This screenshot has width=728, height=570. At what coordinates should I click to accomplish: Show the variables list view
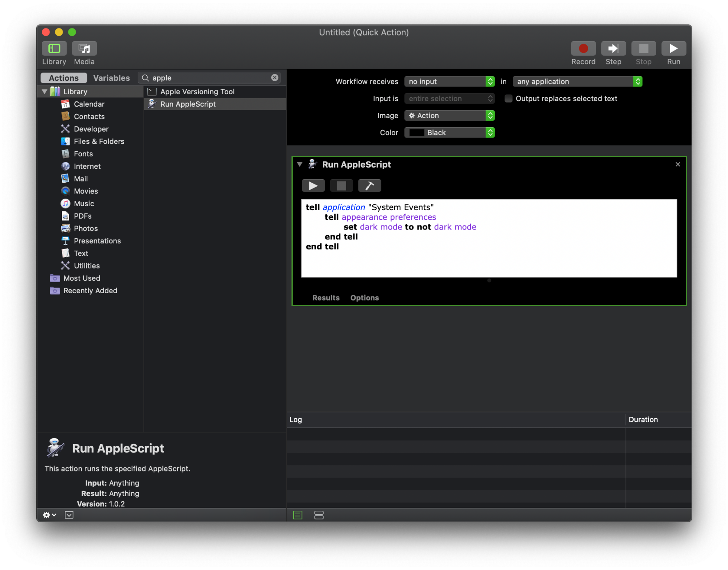coord(318,515)
